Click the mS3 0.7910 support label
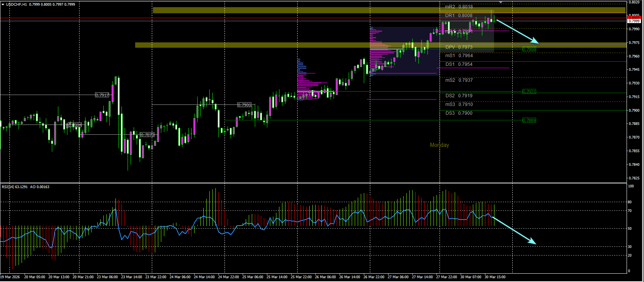Image resolution: width=644 pixels, height=282 pixels. (x=459, y=104)
